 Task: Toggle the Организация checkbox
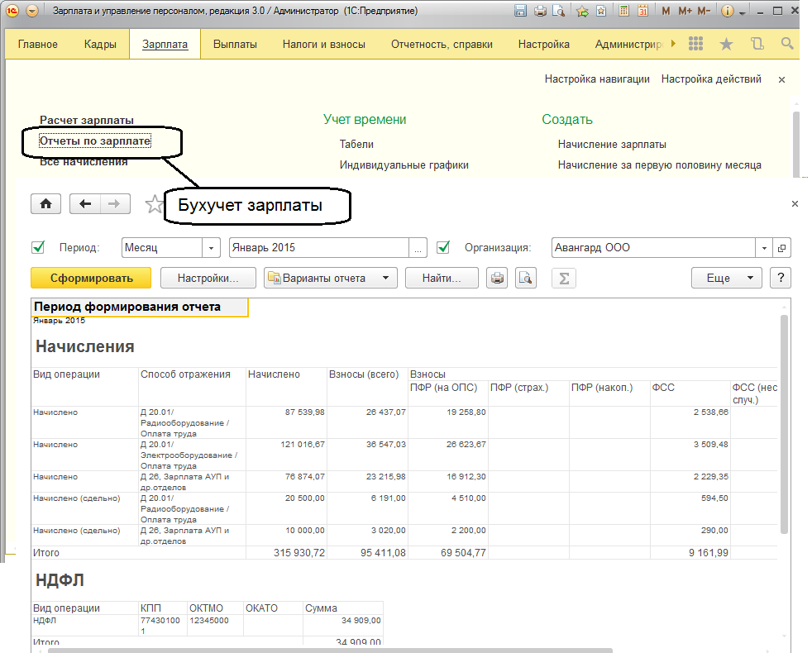tap(443, 247)
